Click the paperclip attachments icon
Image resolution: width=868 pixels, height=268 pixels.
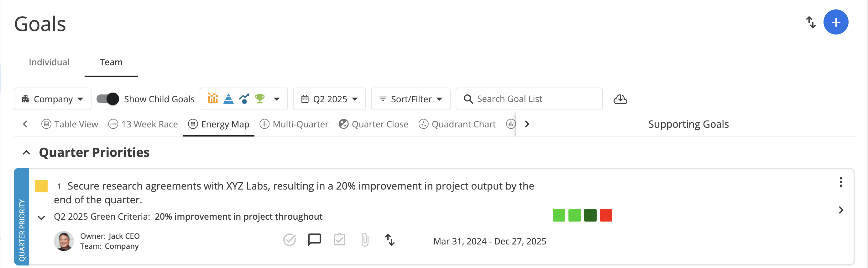click(x=364, y=240)
